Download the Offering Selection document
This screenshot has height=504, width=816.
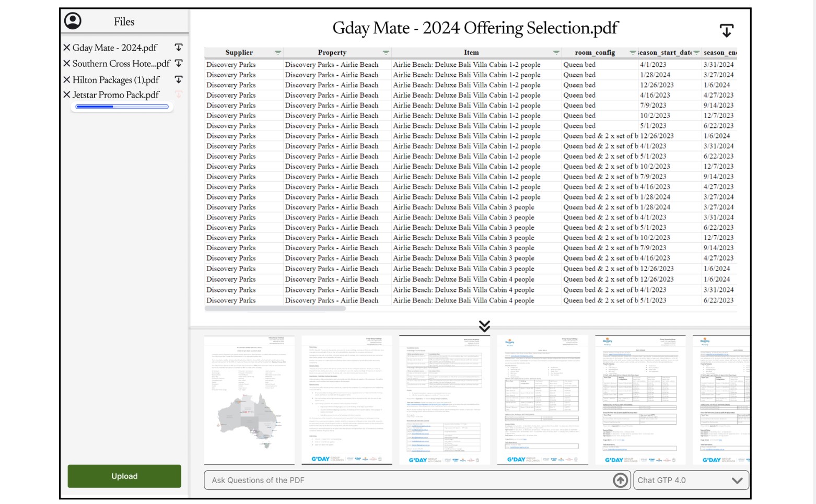[726, 30]
